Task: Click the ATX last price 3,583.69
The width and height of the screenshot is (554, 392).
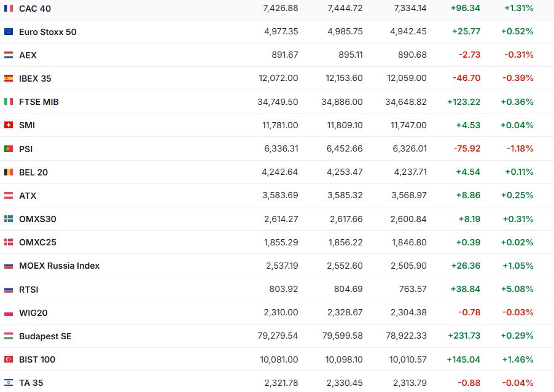Action: pyautogui.click(x=280, y=196)
